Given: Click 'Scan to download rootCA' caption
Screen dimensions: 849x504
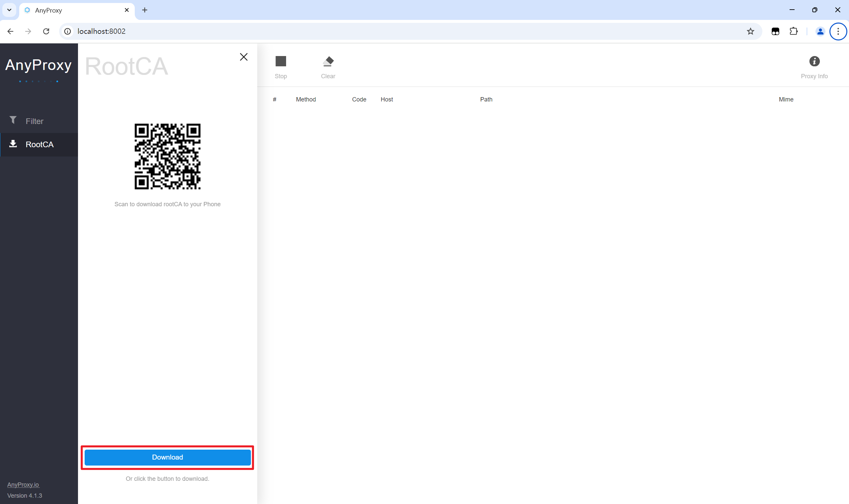Looking at the screenshot, I should click(168, 204).
